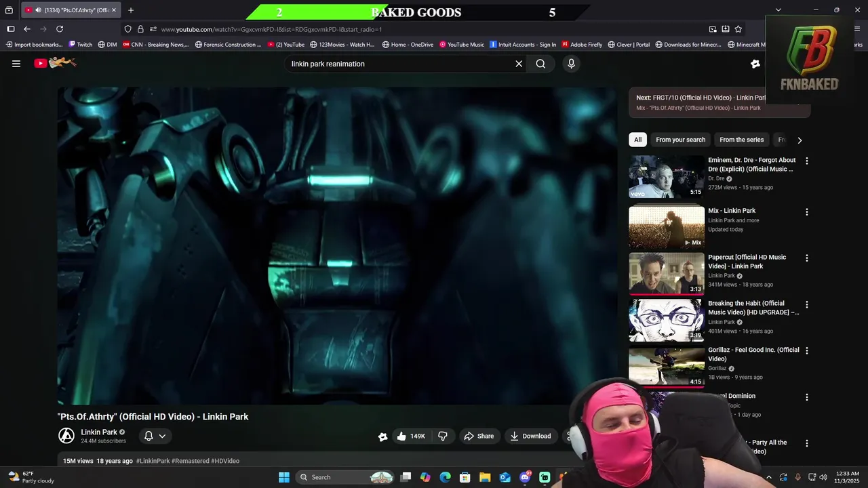Reload the current page
The image size is (868, 488).
click(60, 29)
